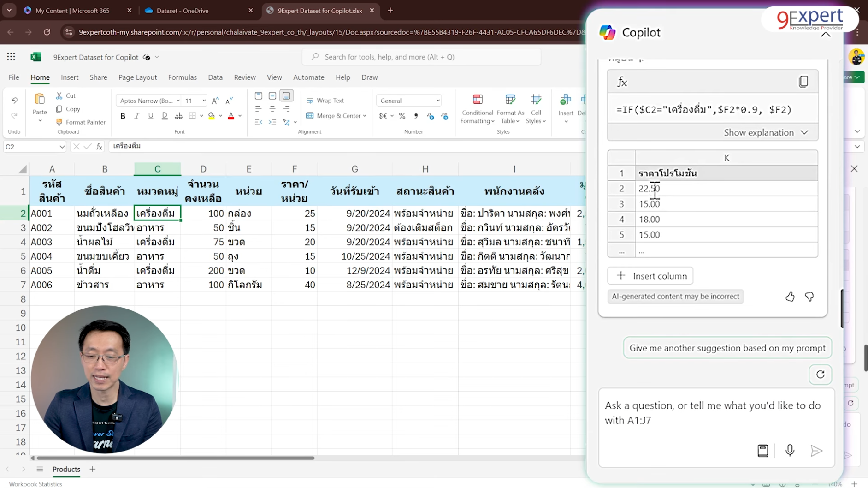Switch to the Dataset - OneDrive browser tab
Image resolution: width=868 pixels, height=488 pixels.
183,10
